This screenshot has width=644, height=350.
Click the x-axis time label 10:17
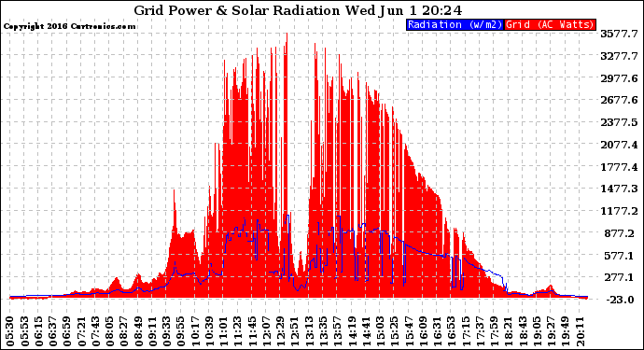pyautogui.click(x=195, y=331)
